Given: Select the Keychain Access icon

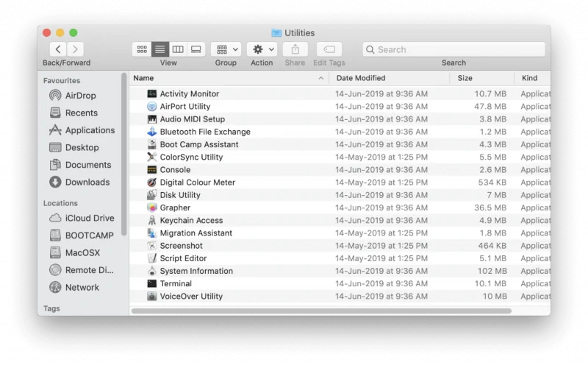Looking at the screenshot, I should pos(152,220).
